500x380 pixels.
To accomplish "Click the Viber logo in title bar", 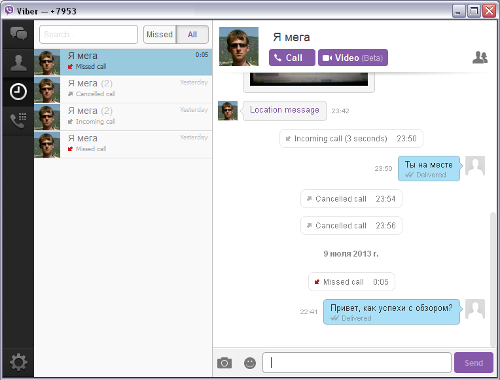I will coord(9,11).
